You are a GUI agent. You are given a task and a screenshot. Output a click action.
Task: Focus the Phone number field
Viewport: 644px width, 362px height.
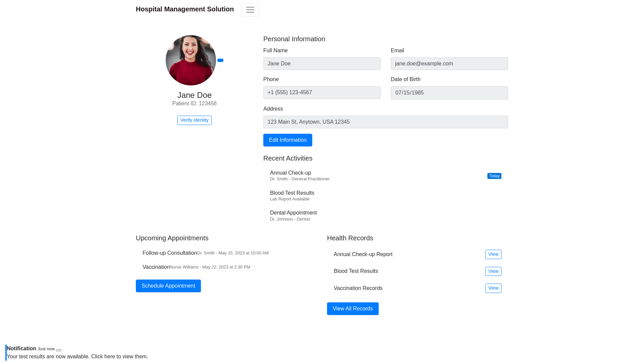[x=322, y=93]
